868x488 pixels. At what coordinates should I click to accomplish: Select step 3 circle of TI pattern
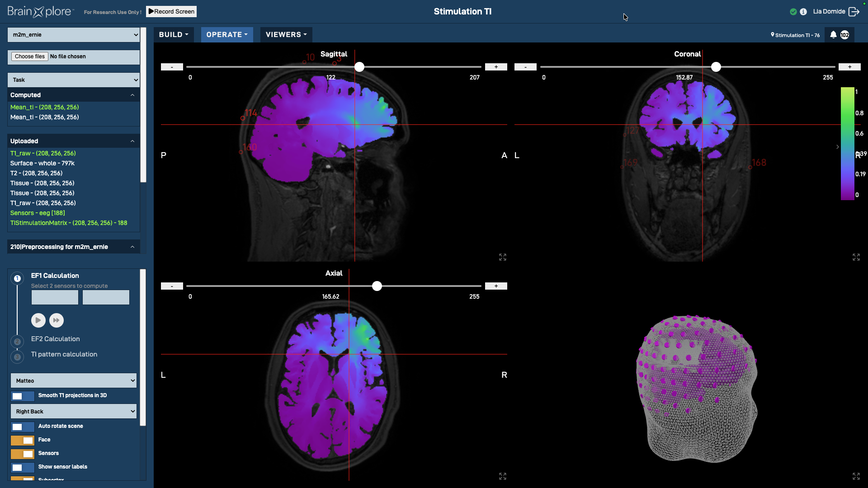(x=17, y=357)
